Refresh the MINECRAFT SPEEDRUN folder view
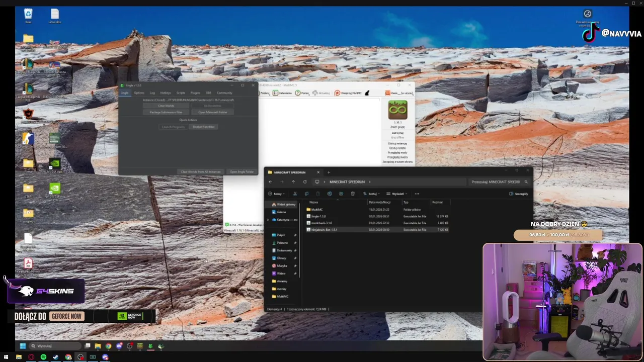Viewport: 644px width, 362px height. point(305,182)
